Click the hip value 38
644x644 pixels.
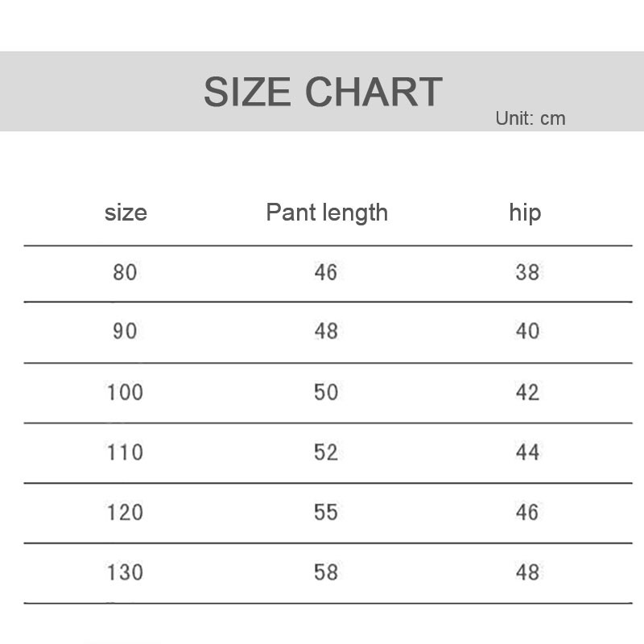(x=527, y=272)
